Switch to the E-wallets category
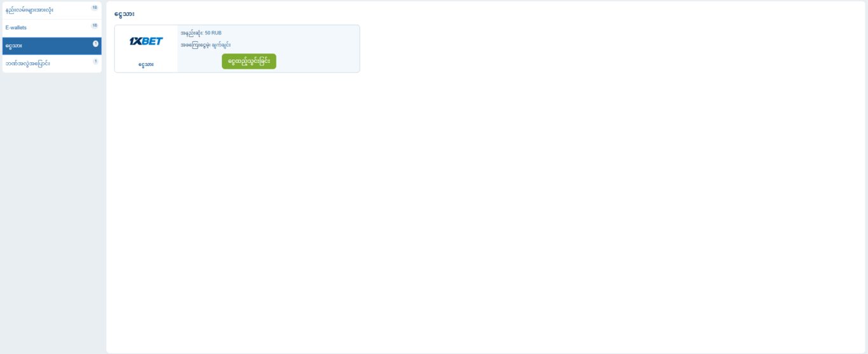Image resolution: width=868 pixels, height=354 pixels. tap(17, 28)
